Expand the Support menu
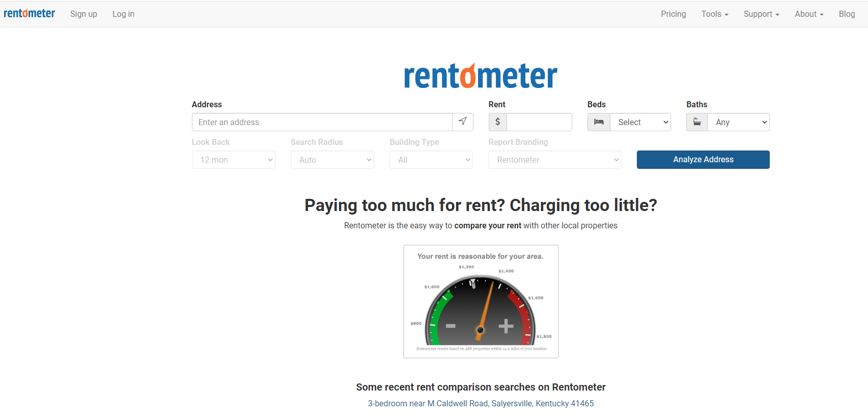 [x=761, y=14]
